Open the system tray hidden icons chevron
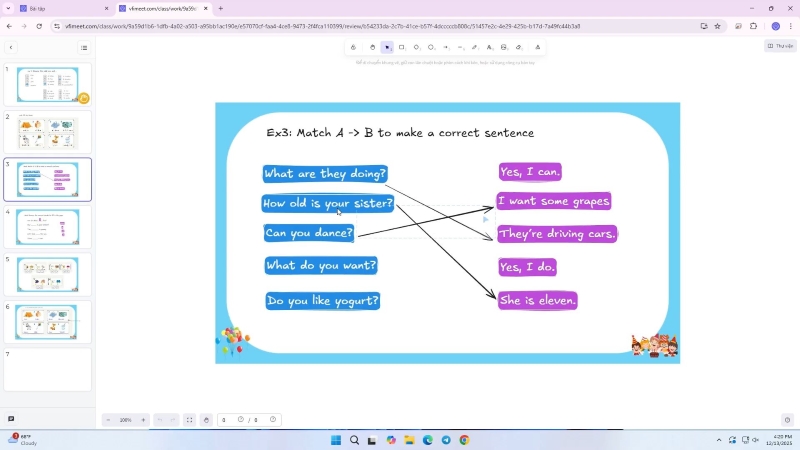This screenshot has width=800, height=450. click(x=718, y=440)
